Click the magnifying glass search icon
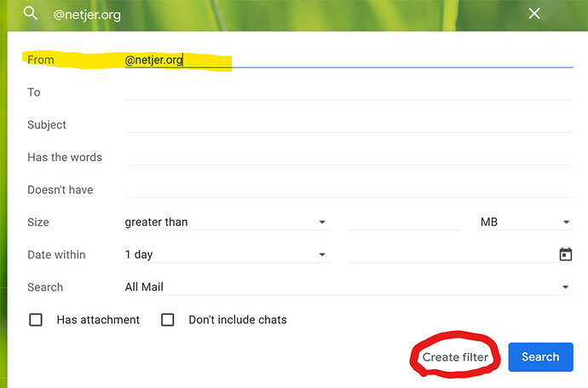This screenshot has width=588, height=388. 31,14
